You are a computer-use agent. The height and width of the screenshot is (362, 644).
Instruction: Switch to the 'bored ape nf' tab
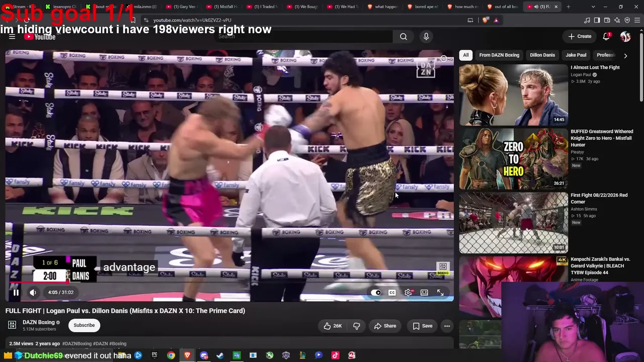(422, 7)
